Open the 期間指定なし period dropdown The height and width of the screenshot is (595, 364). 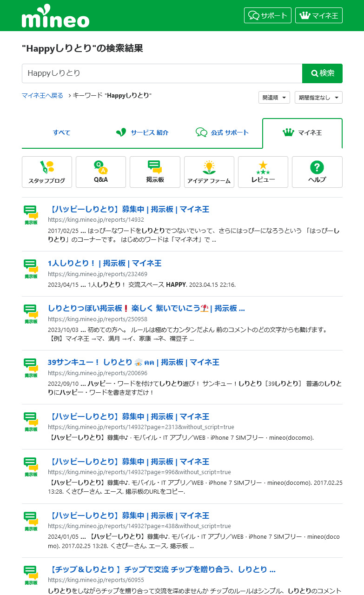(x=318, y=98)
